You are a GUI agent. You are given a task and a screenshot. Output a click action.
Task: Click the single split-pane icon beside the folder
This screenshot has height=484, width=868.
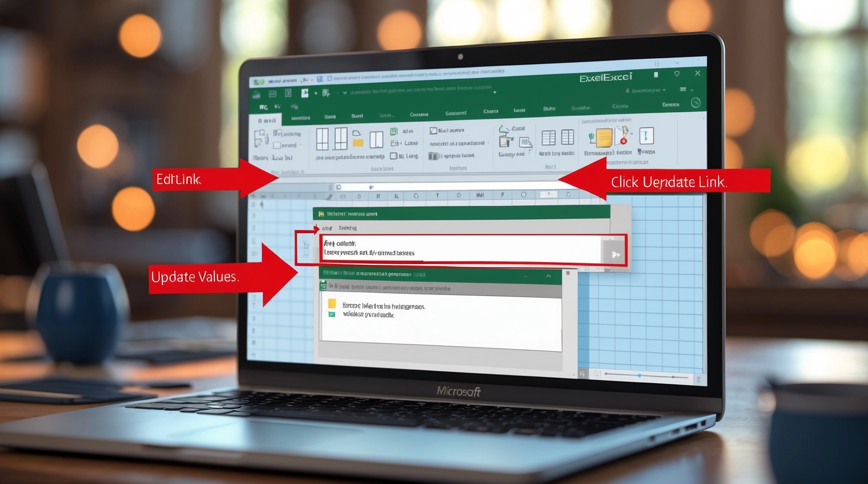(376, 139)
